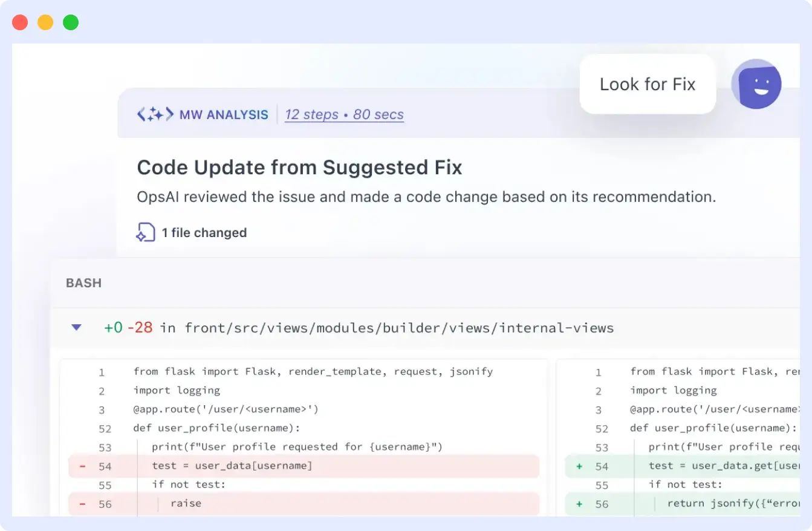Click the file changed icon beside '1 file changed'
Image resolution: width=812 pixels, height=531 pixels.
(x=146, y=232)
